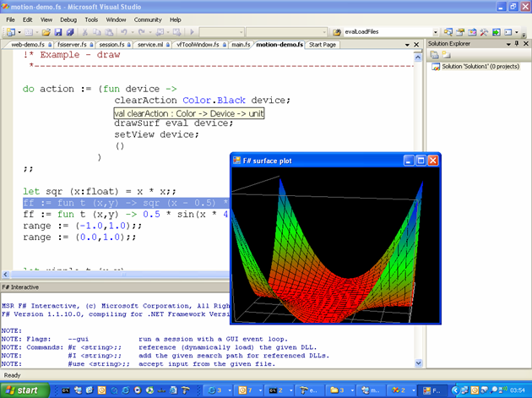Click the green arrow Start Page toolbar icon
This screenshot has height=398, width=532.
click(496, 32)
